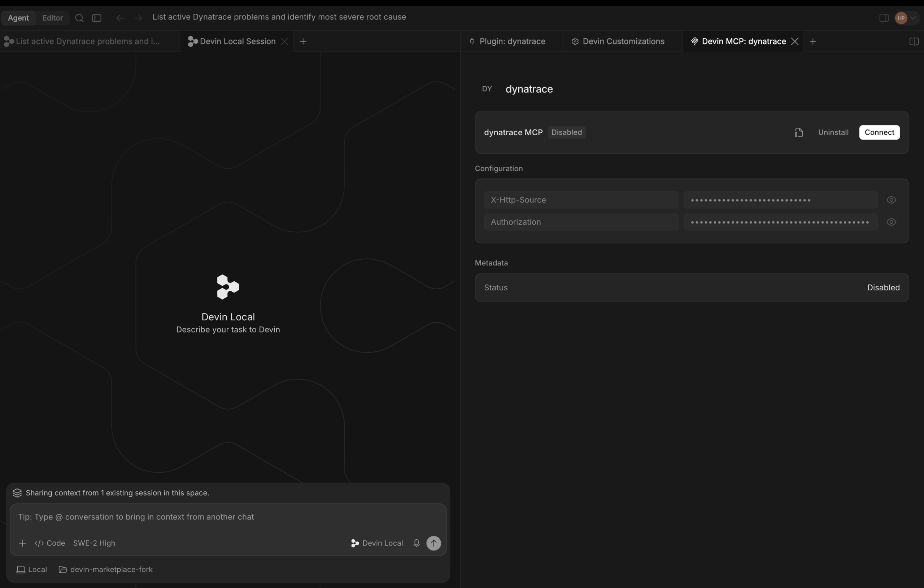Click the dynatrace MCP label
Screen dimensions: 924x588
[x=513, y=132]
